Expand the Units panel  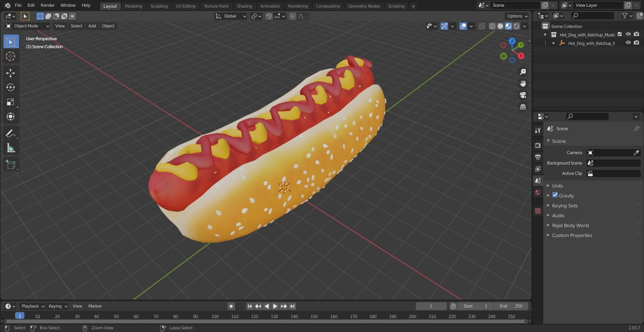point(557,186)
